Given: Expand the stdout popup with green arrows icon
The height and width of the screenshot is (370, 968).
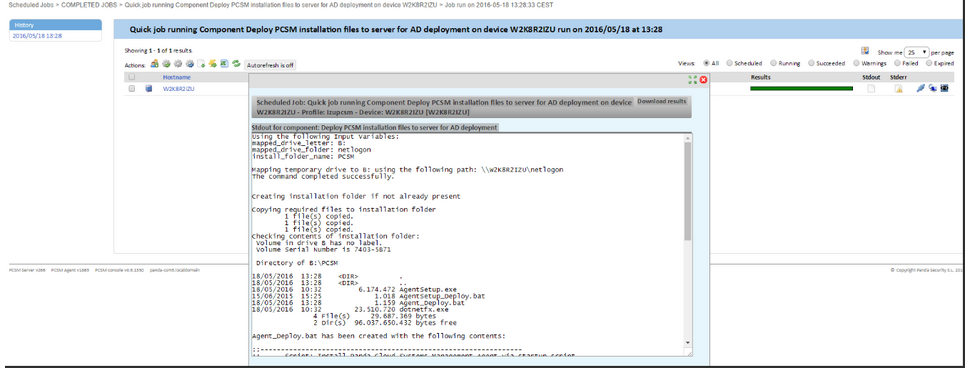Looking at the screenshot, I should tap(693, 80).
